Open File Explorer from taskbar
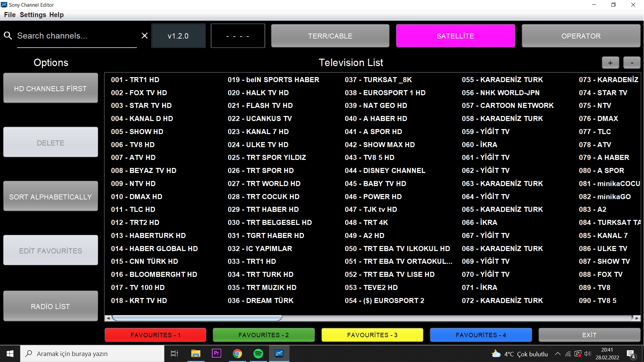The height and width of the screenshot is (362, 644). (196, 354)
